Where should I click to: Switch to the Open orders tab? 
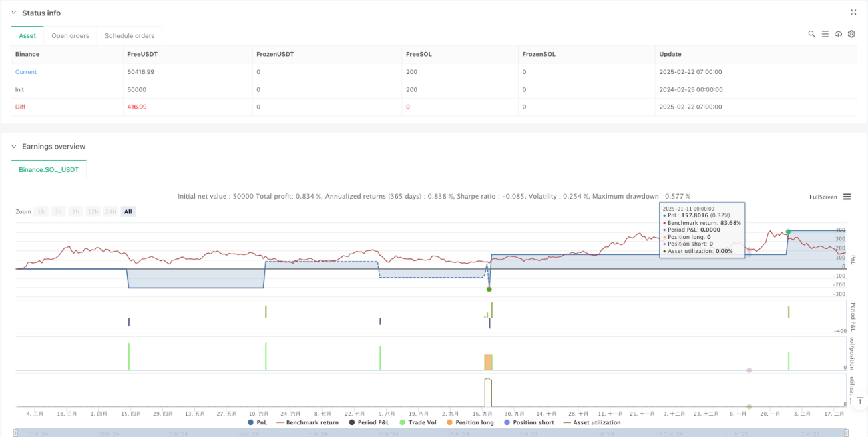point(70,36)
